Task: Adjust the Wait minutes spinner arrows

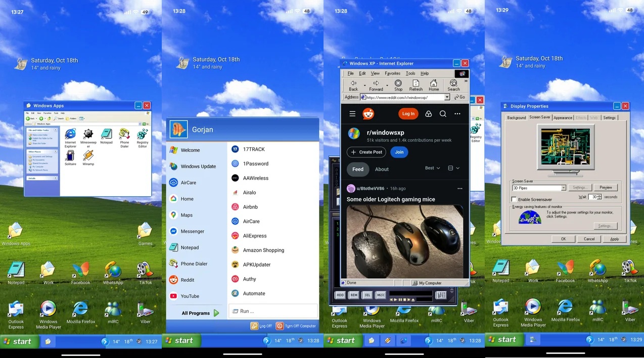Action: click(x=600, y=197)
